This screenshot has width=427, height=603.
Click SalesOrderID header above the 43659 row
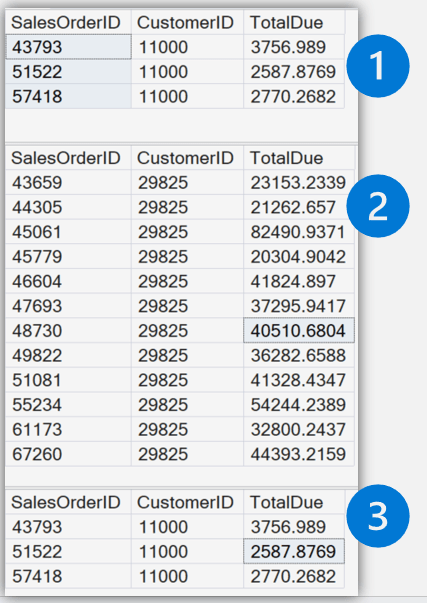(x=68, y=158)
